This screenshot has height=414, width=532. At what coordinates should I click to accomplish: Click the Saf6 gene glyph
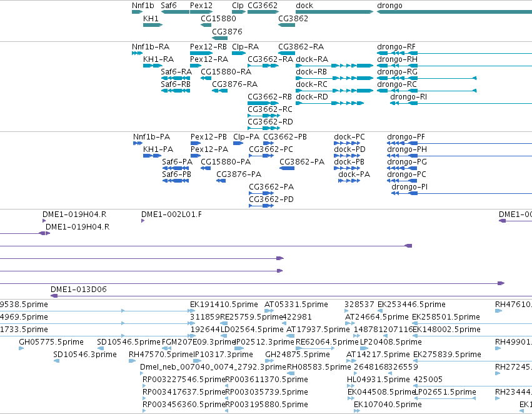[x=175, y=12]
